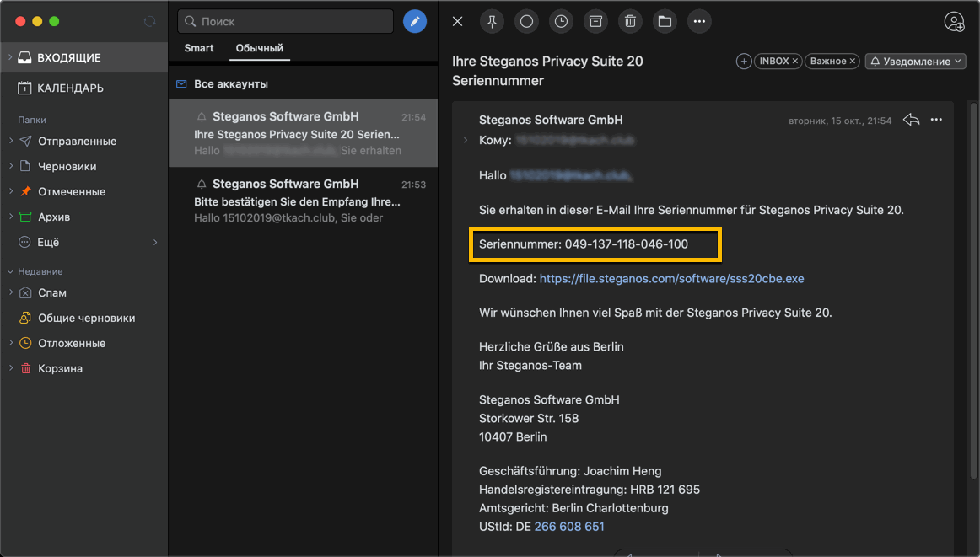Remove the Важное tag

[852, 62]
